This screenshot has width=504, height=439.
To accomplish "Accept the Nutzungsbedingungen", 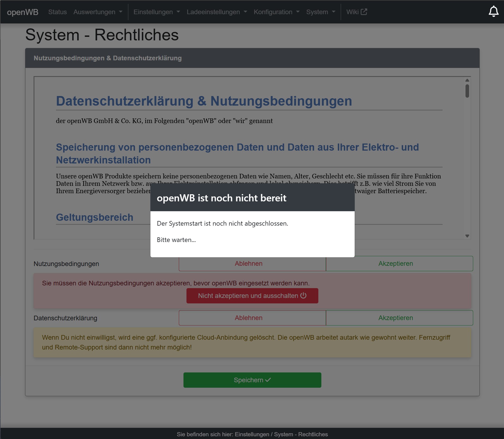I will [x=396, y=264].
